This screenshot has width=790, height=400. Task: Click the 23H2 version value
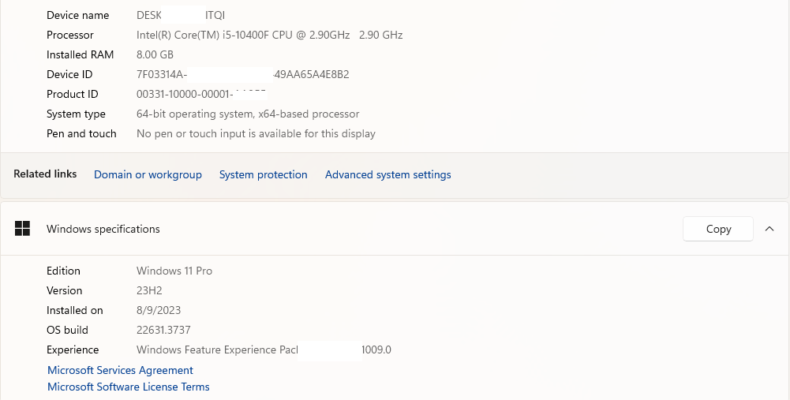(x=149, y=291)
